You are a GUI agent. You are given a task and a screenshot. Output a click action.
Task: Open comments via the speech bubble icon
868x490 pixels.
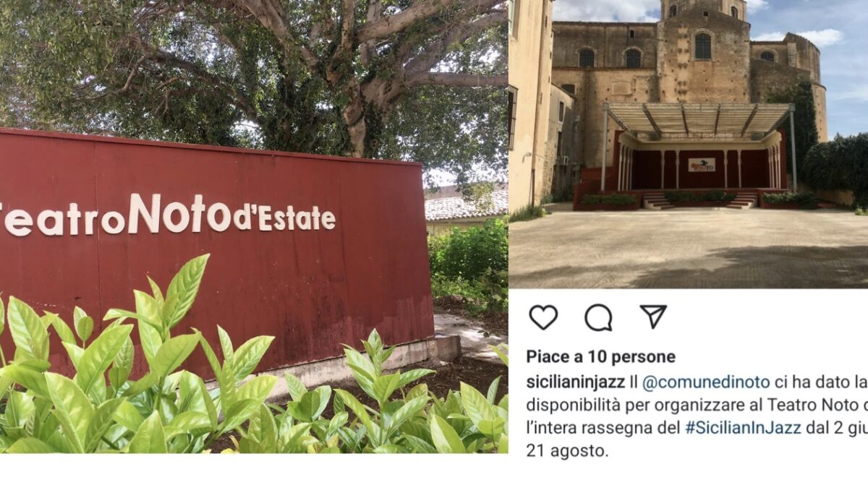(x=598, y=317)
